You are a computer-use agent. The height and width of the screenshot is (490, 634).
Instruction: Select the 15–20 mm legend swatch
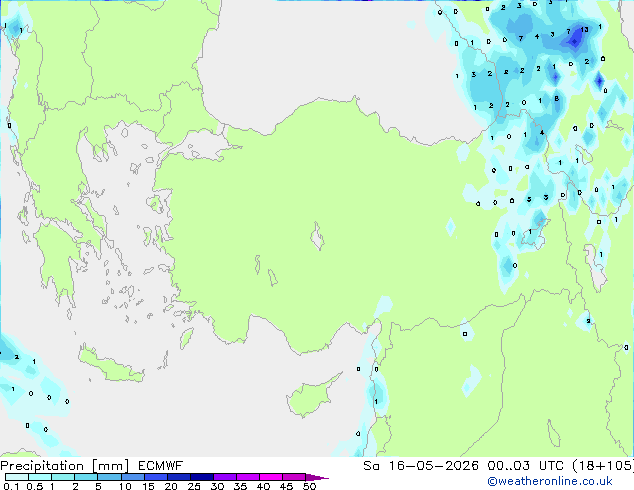[156, 477]
